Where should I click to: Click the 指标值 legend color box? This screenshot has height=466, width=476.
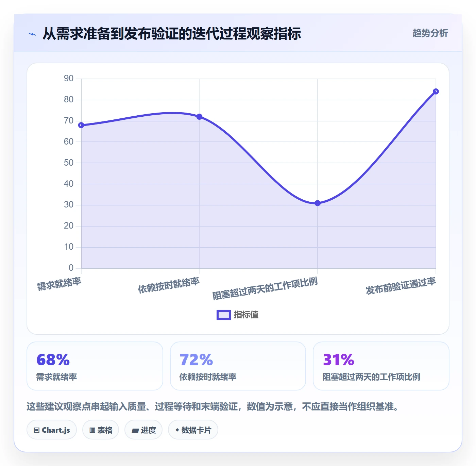click(224, 315)
